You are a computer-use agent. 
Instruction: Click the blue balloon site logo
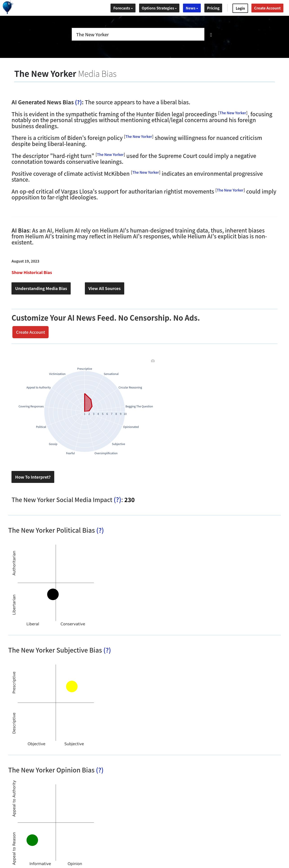7,7
